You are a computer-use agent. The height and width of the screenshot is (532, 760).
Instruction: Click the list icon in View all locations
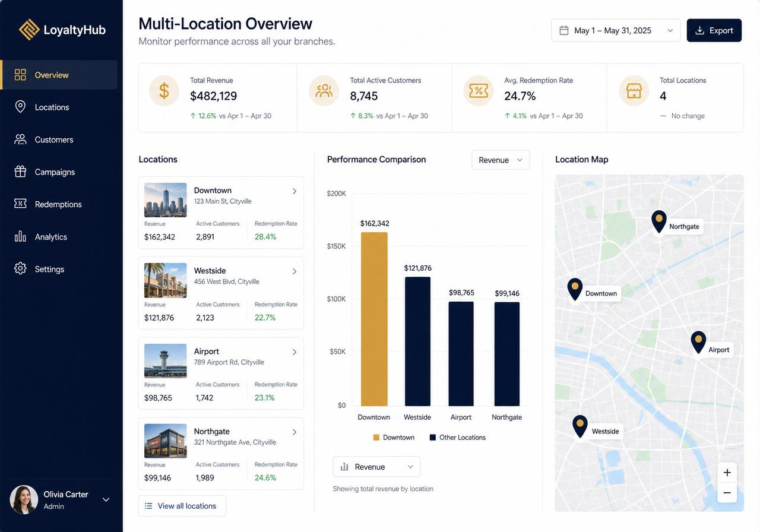(148, 506)
